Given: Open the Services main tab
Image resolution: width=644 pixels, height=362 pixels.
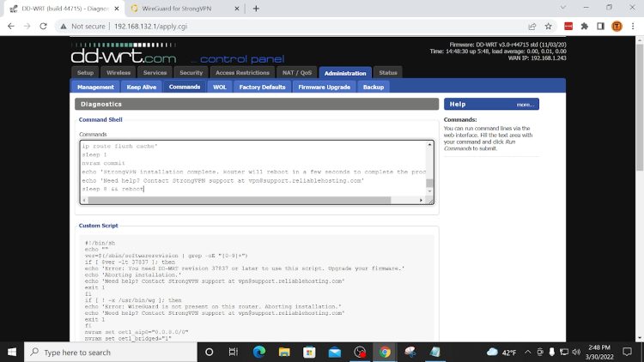Looking at the screenshot, I should pyautogui.click(x=155, y=73).
